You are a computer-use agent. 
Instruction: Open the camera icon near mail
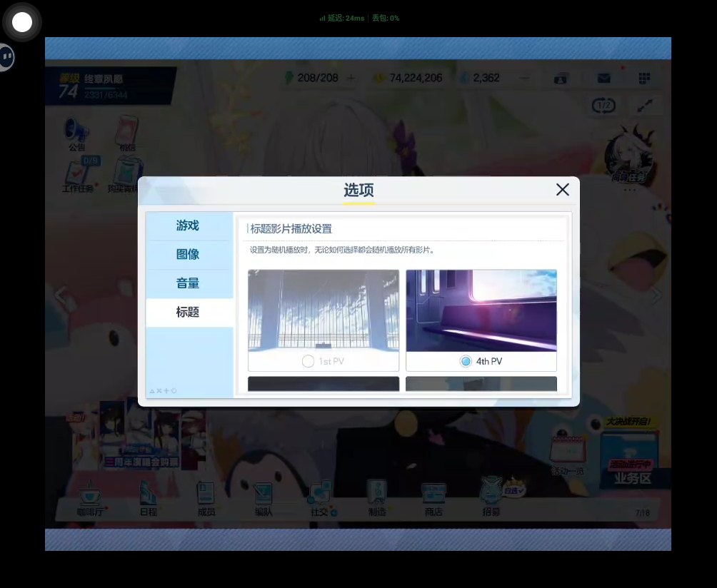tap(561, 78)
